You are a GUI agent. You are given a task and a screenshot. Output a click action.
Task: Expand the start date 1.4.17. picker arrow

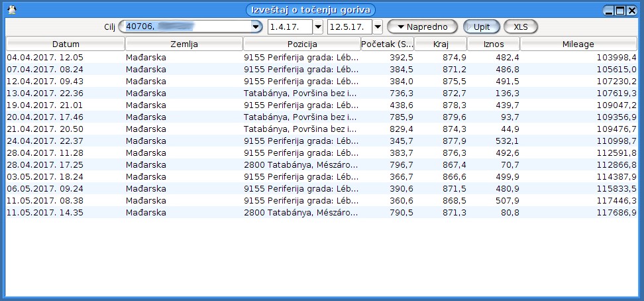(317, 27)
